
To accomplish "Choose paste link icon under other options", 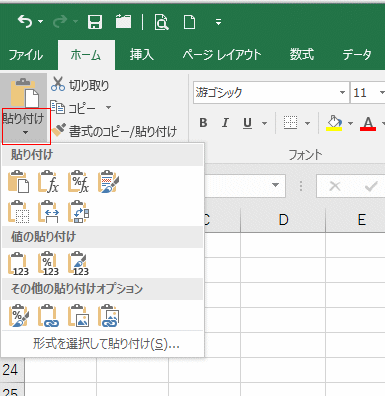I will point(48,315).
